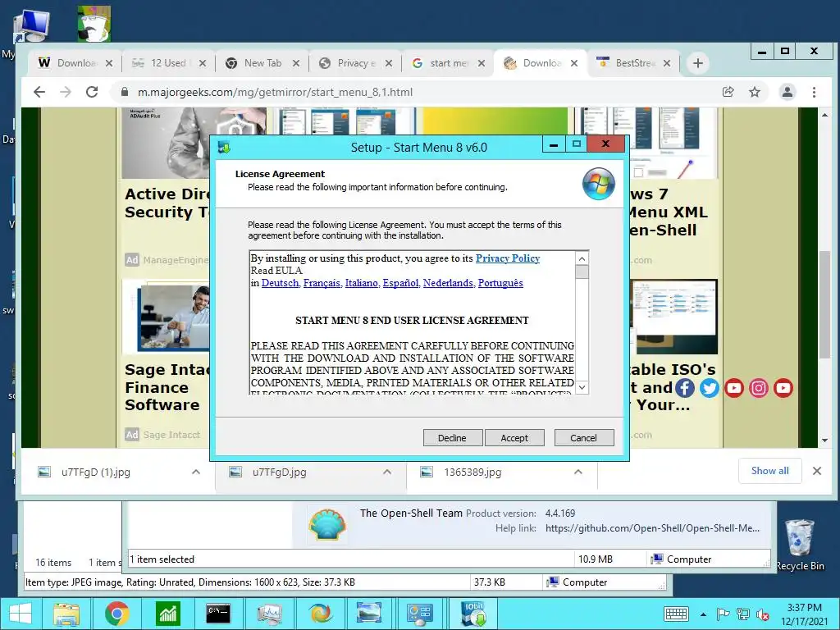Viewport: 840px width, 630px height.
Task: Open the Privacy Policy link
Action: pos(507,258)
